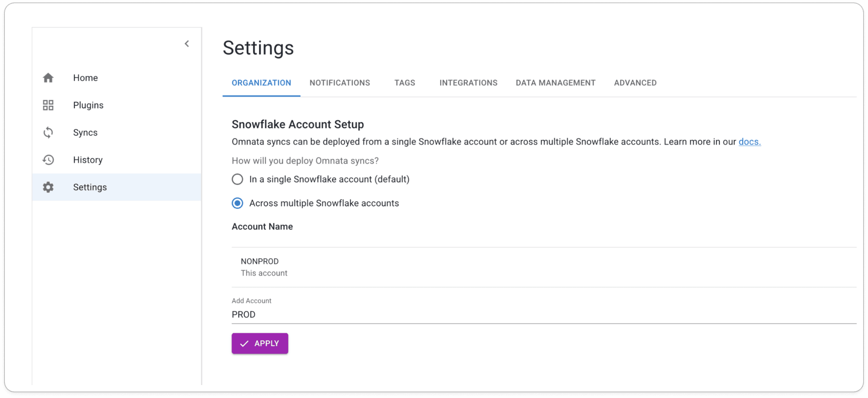This screenshot has width=868, height=398.
Task: Switch to the Data Management tab
Action: pos(556,83)
